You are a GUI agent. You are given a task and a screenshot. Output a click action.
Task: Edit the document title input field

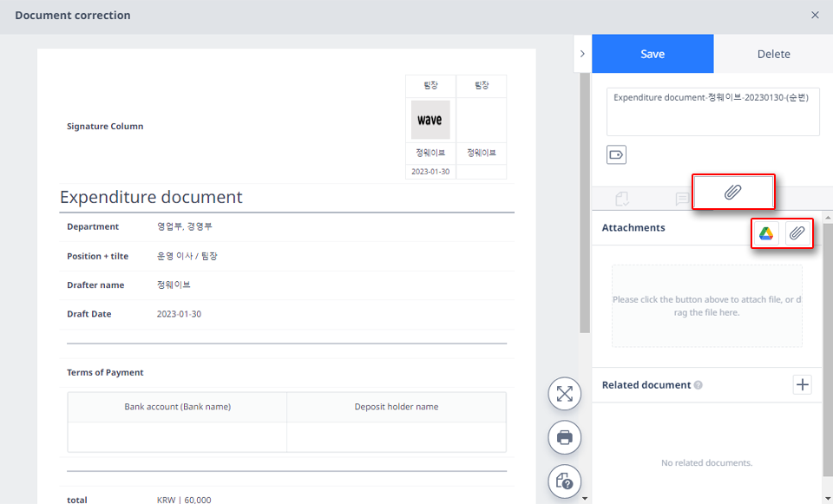coord(712,111)
